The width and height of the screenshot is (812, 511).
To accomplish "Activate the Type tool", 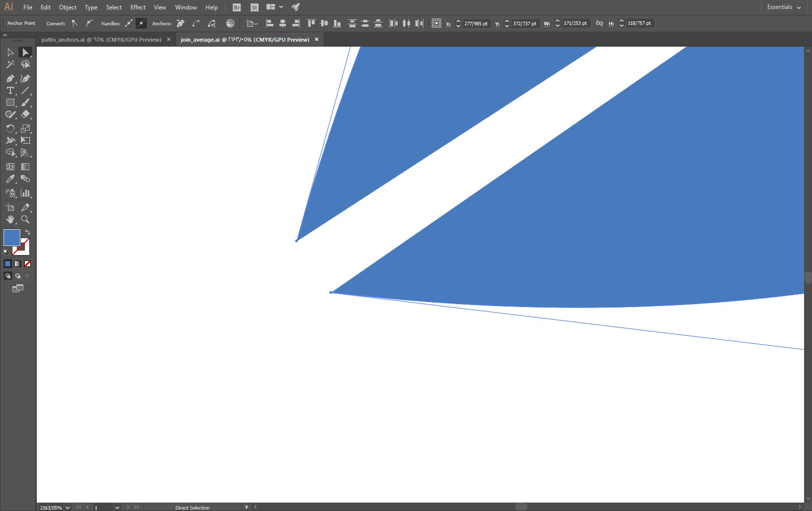I will (x=10, y=90).
